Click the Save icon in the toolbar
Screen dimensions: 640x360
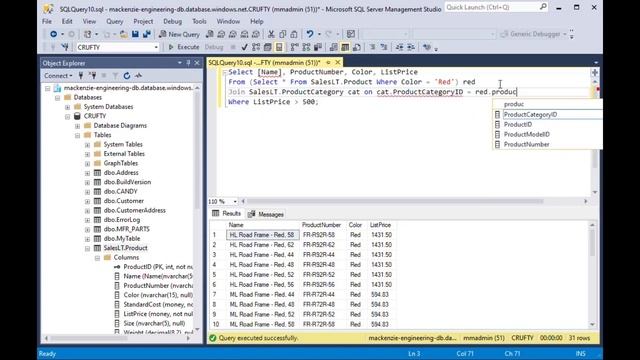[135, 34]
